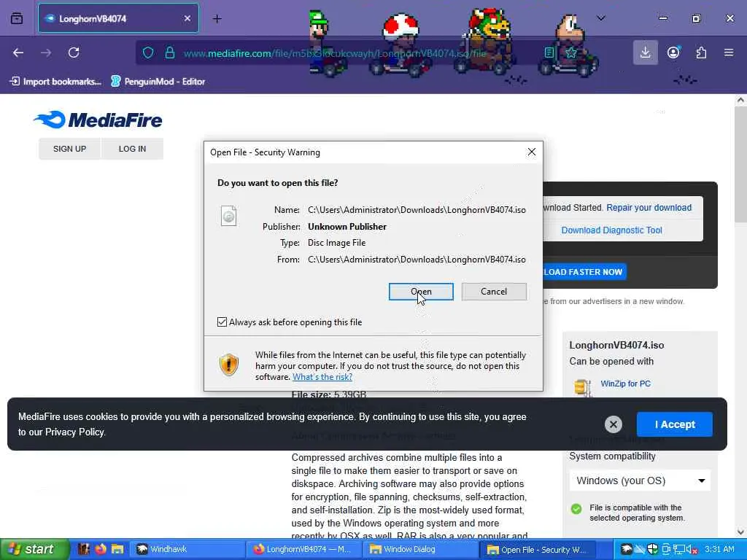
Task: Open the Firefox hamburger menu
Action: point(729,52)
